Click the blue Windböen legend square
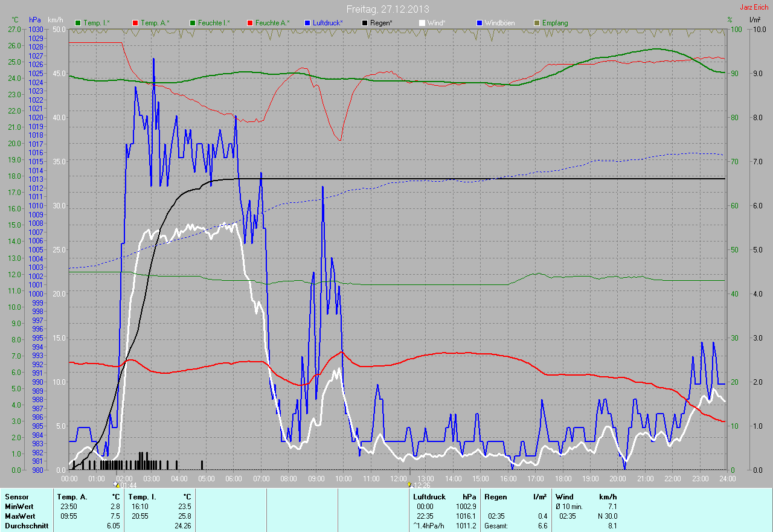The width and height of the screenshot is (773, 532). [480, 23]
